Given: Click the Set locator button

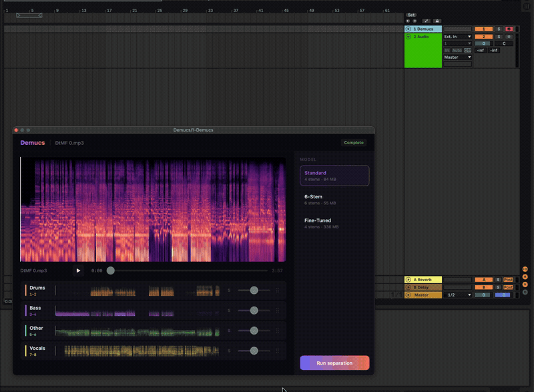Looking at the screenshot, I should (x=411, y=15).
